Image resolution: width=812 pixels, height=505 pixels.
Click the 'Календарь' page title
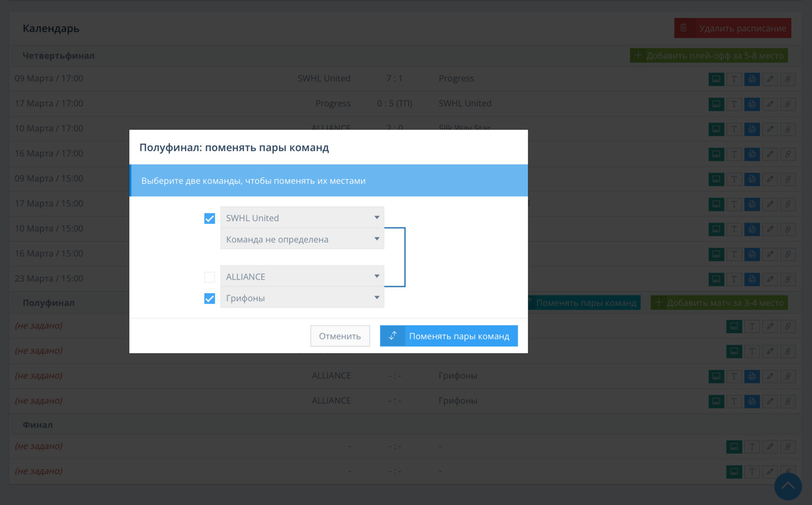pyautogui.click(x=51, y=29)
